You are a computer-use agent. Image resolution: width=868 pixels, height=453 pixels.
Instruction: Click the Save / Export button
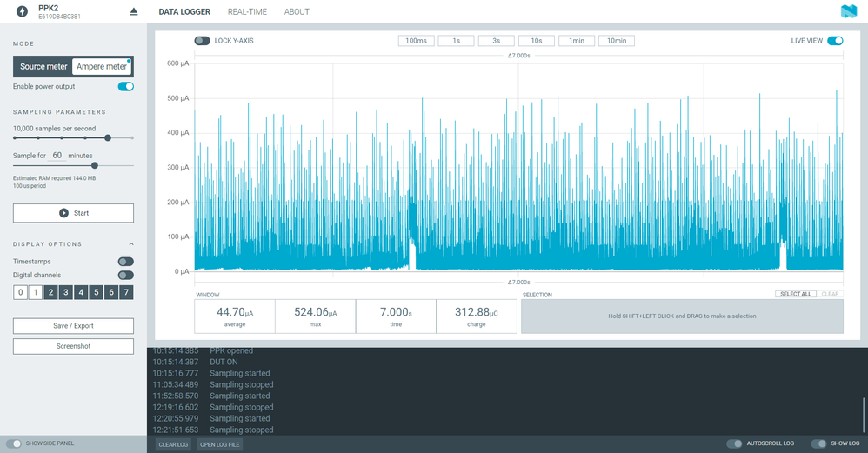tap(73, 326)
